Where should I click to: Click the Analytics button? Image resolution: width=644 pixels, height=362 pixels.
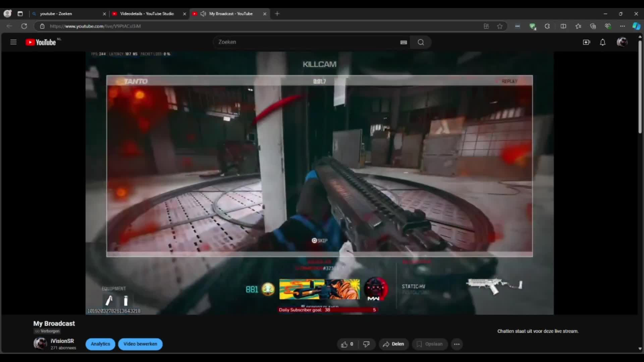tap(100, 344)
